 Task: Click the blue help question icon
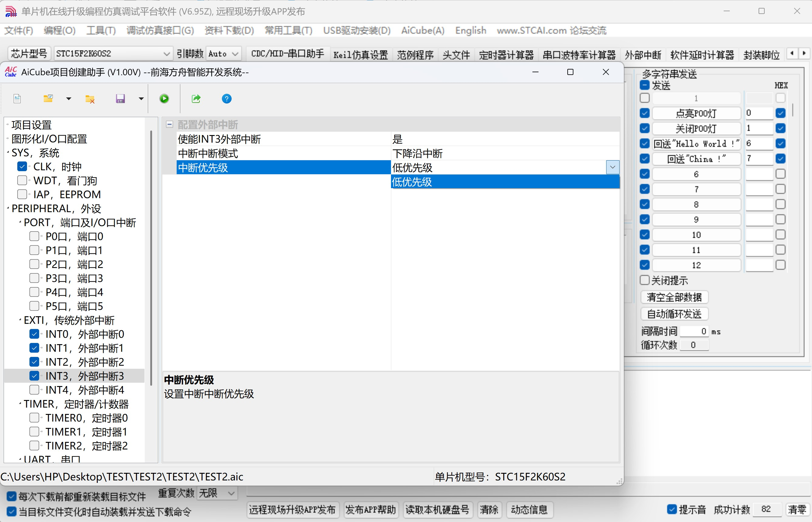pyautogui.click(x=226, y=99)
